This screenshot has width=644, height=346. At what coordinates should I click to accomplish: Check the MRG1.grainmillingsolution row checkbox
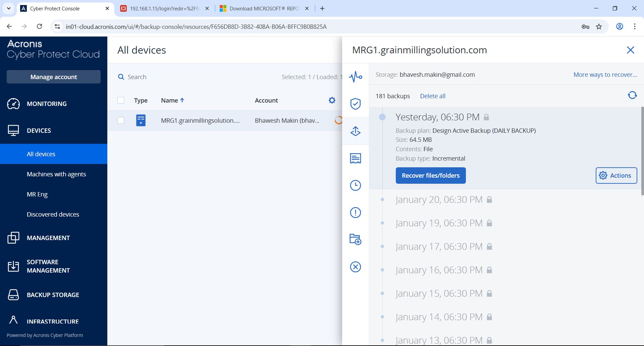coord(121,120)
